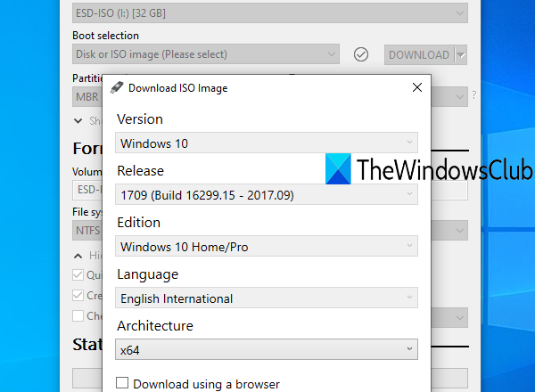535x392 pixels.
Task: Open the Architecture dropdown showing x64
Action: coord(266,349)
